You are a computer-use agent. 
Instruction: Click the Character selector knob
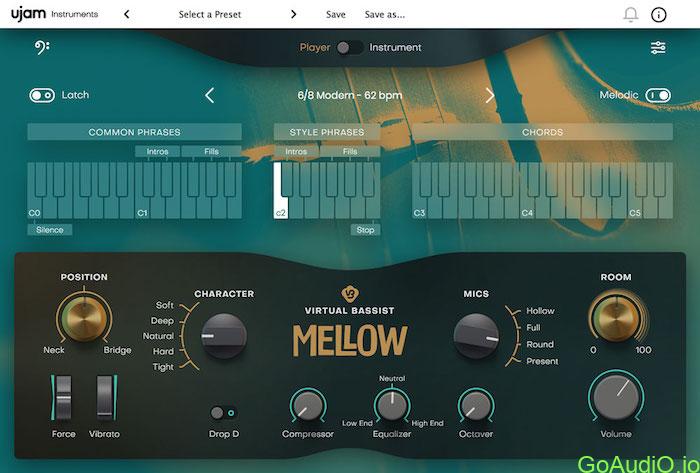coord(224,336)
